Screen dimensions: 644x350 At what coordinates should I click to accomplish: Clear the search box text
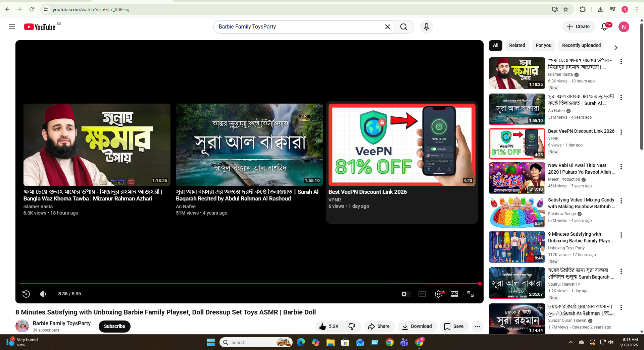[x=387, y=27]
